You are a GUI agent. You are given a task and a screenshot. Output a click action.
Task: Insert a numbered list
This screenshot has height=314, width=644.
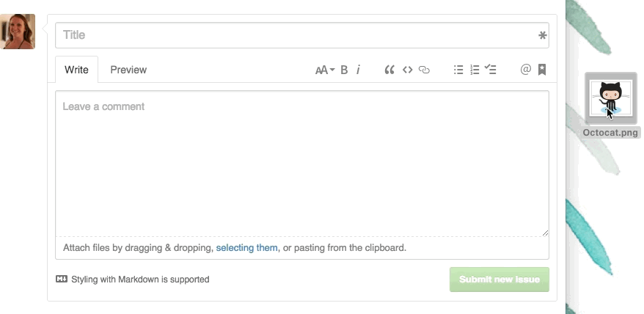coord(475,70)
